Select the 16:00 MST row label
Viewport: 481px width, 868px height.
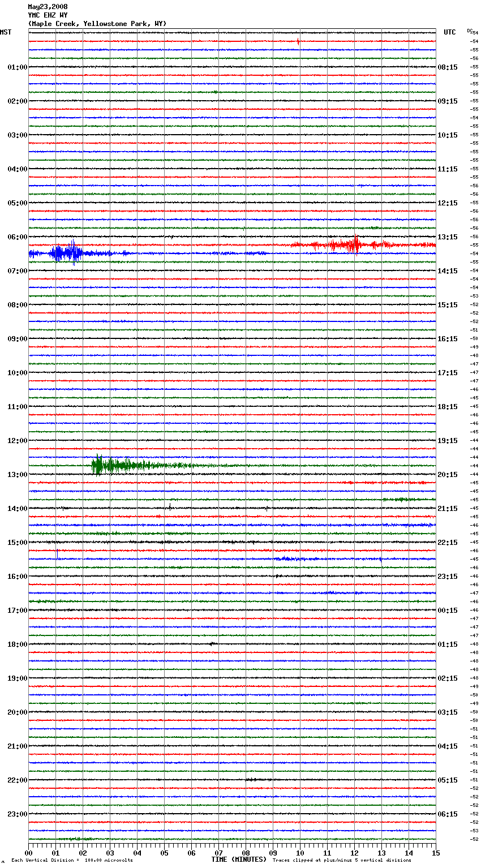coord(18,577)
